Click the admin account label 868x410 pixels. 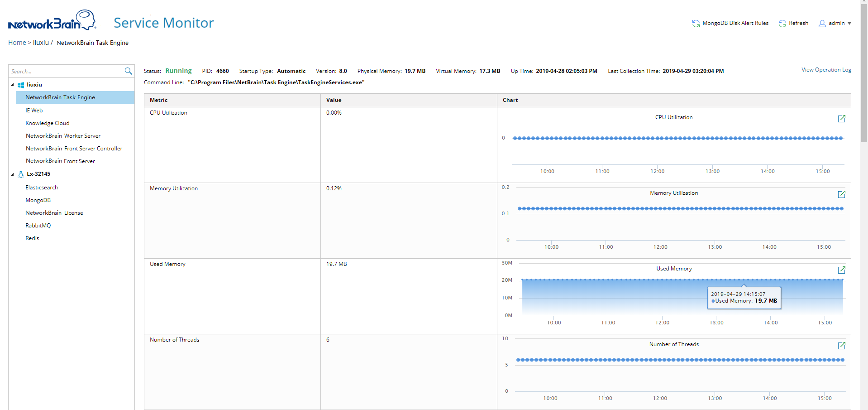coord(837,23)
